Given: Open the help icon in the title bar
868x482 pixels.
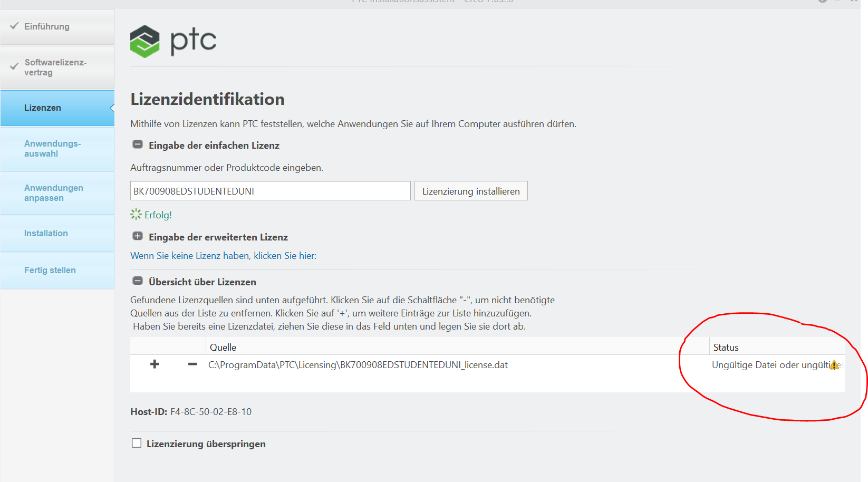Looking at the screenshot, I should 822,2.
